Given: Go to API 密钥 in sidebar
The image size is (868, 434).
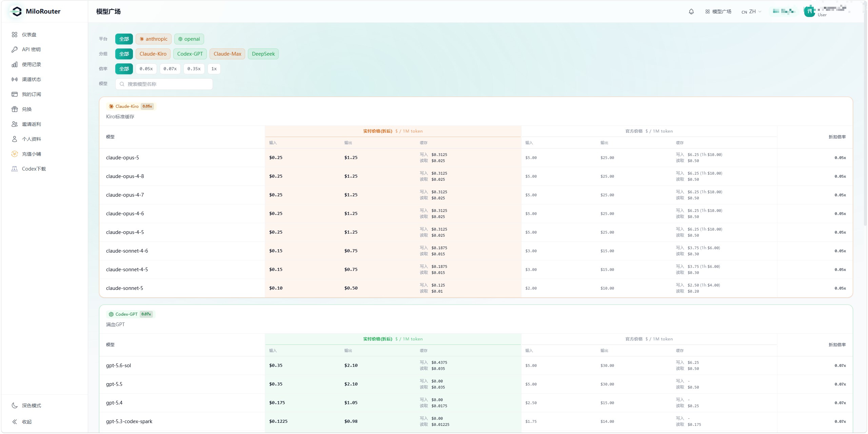Looking at the screenshot, I should pyautogui.click(x=44, y=50).
